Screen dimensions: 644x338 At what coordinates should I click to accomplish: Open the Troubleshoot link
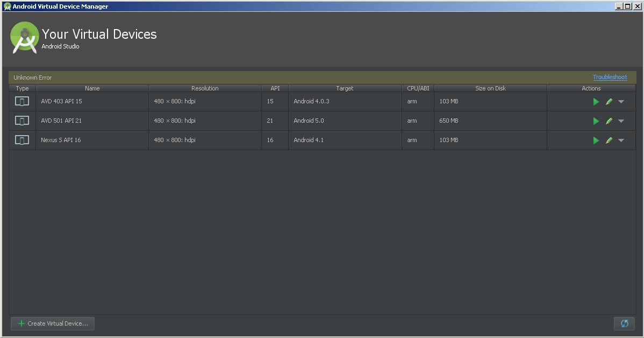click(x=610, y=78)
